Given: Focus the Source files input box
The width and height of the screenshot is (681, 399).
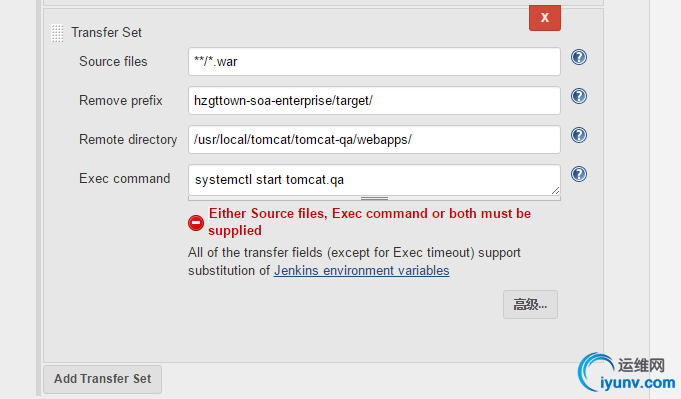Looking at the screenshot, I should click(x=374, y=62).
